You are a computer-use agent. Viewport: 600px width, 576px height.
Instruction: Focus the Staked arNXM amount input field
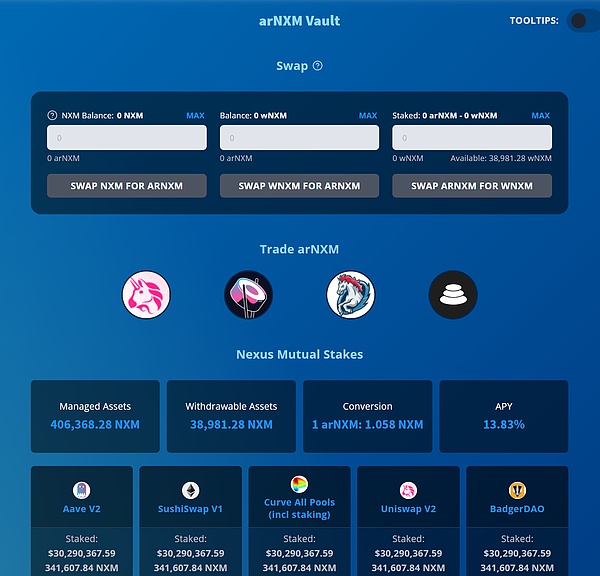pos(471,138)
